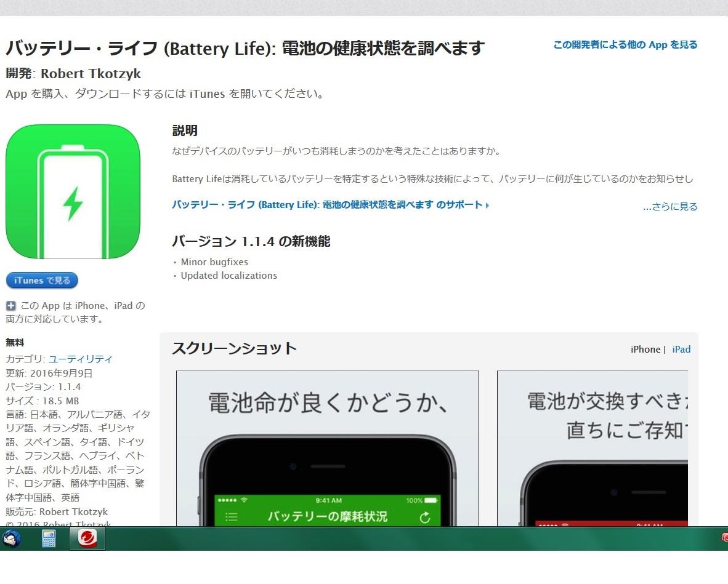Viewport: 728px width, 584px height.
Task: Click the list menu icon in phone screenshot
Action: [x=231, y=517]
